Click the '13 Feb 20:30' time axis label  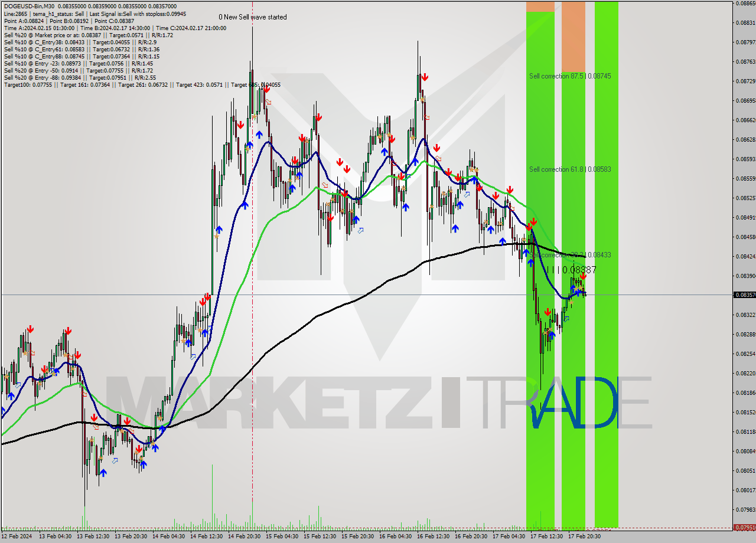132,537
